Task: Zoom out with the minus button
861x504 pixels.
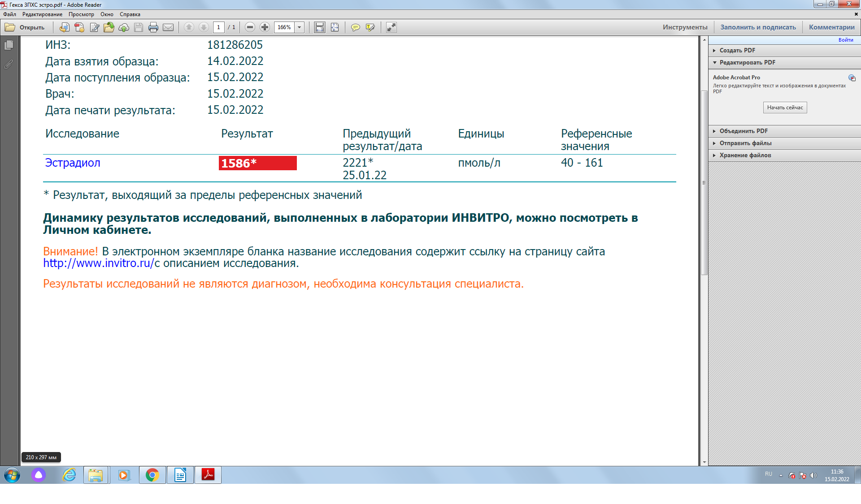Action: click(x=250, y=27)
